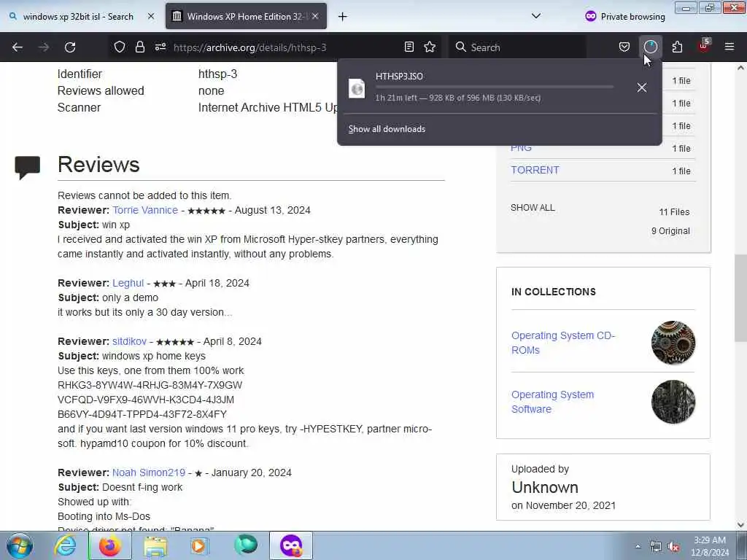Open the Firefox hamburger menu
747x560 pixels.
729,47
